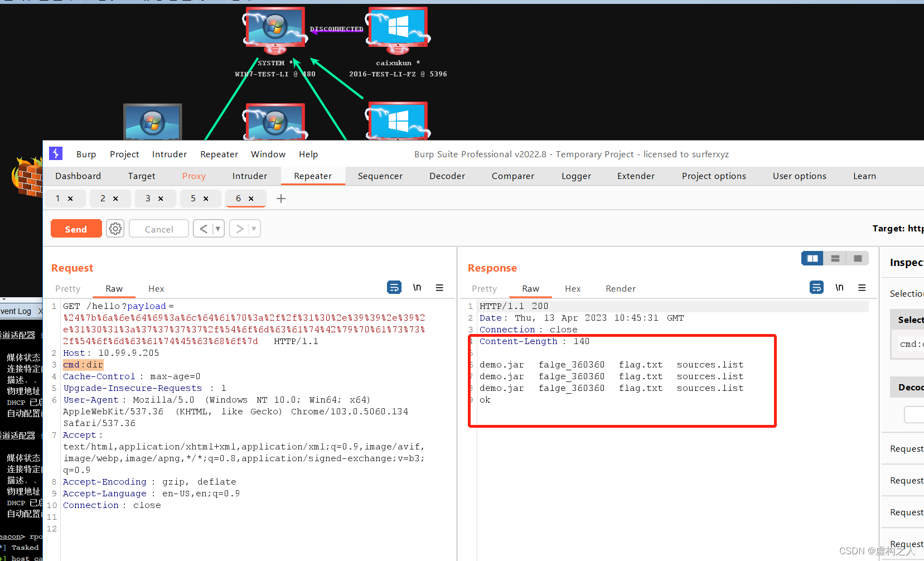Add a new Repeater tab
Screen dimensions: 924x561
[281, 199]
